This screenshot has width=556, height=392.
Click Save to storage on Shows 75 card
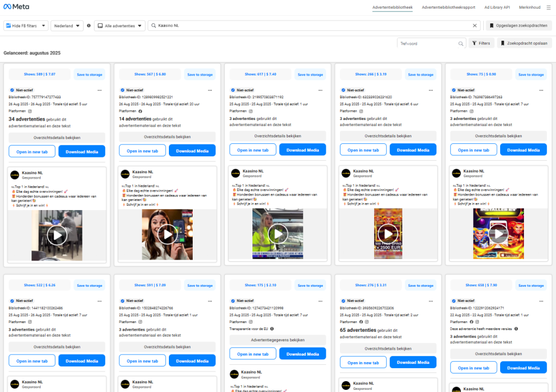(531, 74)
